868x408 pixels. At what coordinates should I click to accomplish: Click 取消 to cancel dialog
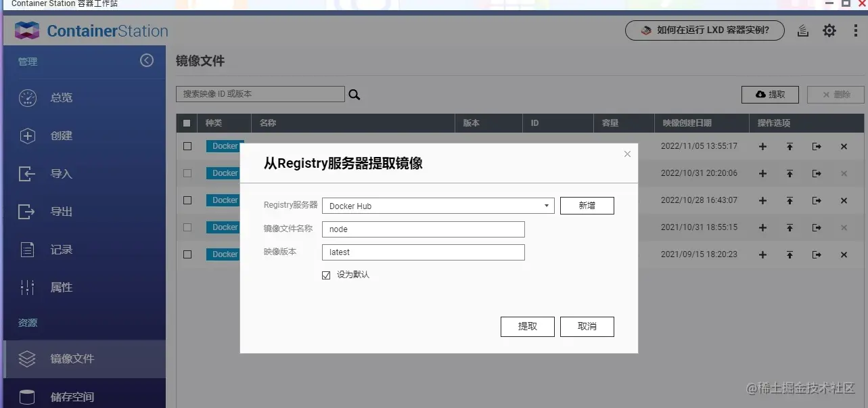click(x=587, y=326)
